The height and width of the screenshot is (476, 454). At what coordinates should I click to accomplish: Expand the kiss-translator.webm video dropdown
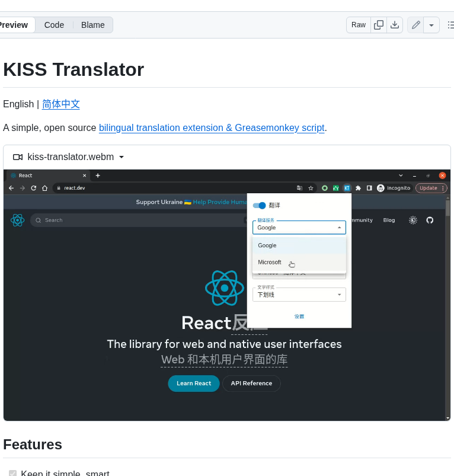click(122, 157)
